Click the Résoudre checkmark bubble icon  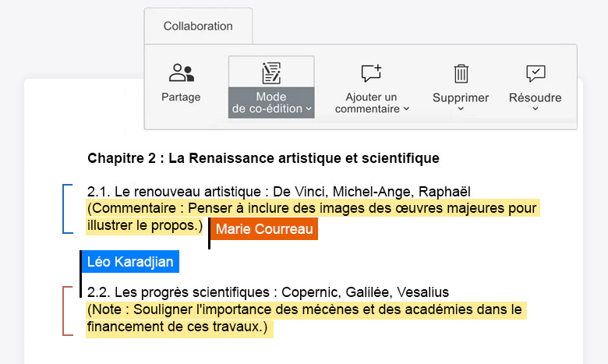point(536,72)
